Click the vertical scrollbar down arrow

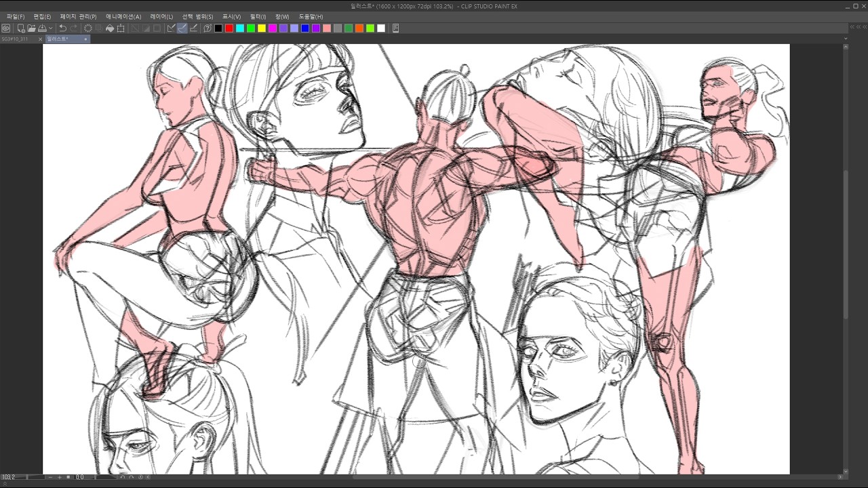(x=846, y=471)
